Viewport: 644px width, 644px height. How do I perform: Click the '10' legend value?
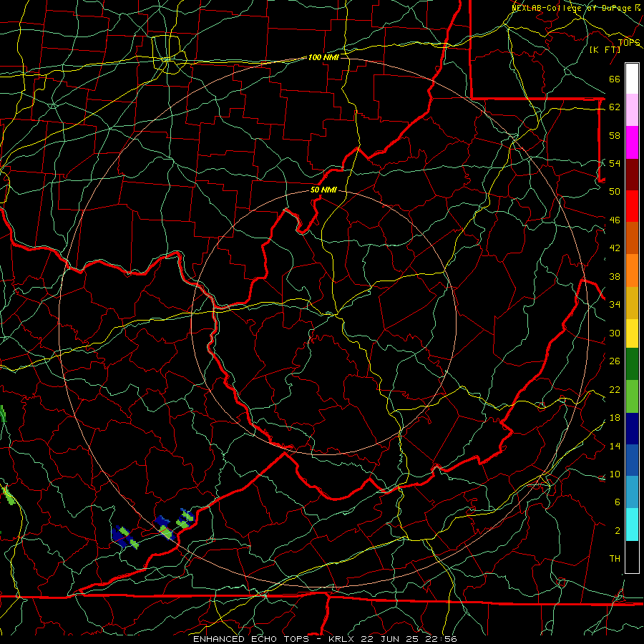(x=615, y=474)
